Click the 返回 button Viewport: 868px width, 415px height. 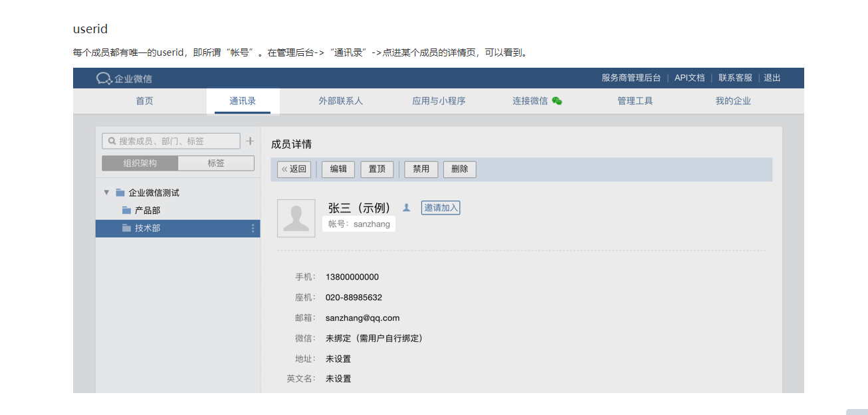[x=294, y=169]
